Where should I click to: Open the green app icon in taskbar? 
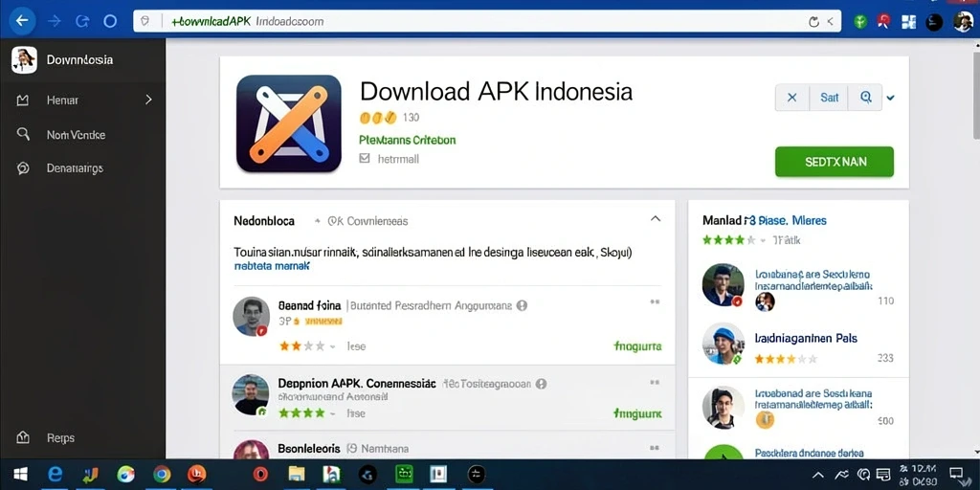[x=405, y=475]
